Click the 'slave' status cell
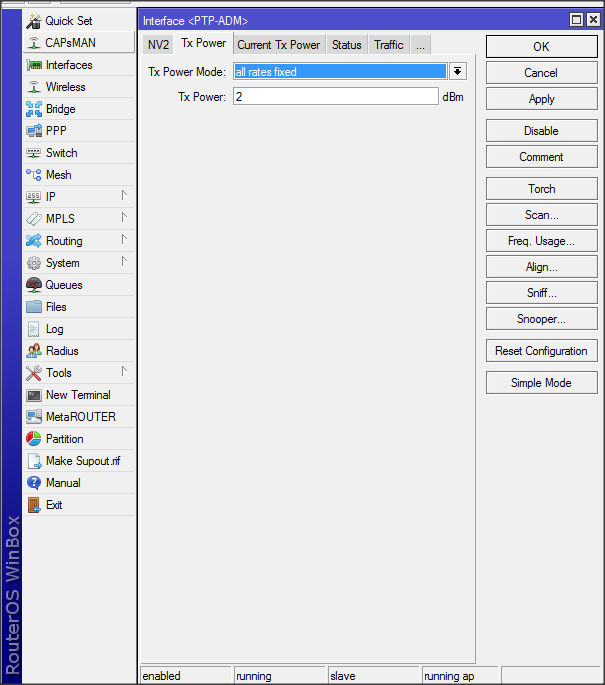 point(373,675)
